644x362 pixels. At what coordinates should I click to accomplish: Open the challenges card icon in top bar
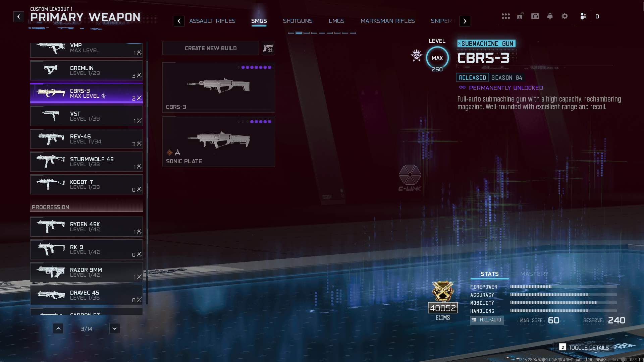[x=535, y=16]
